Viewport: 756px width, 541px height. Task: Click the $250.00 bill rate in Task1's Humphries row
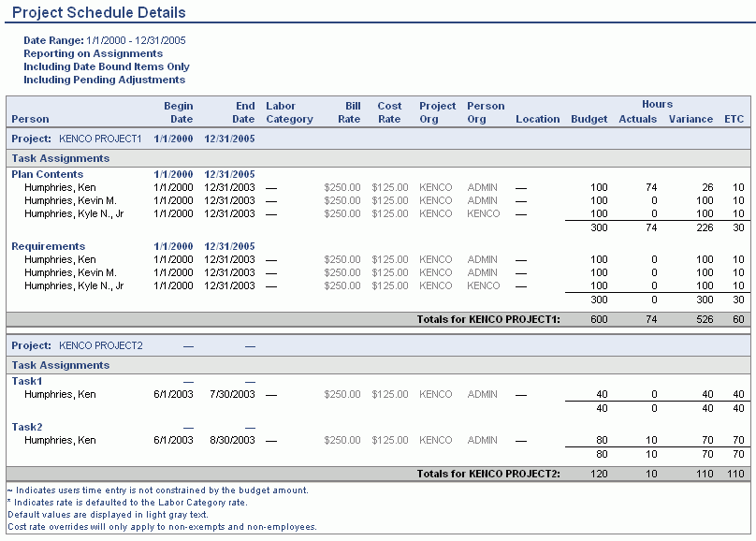click(x=342, y=394)
